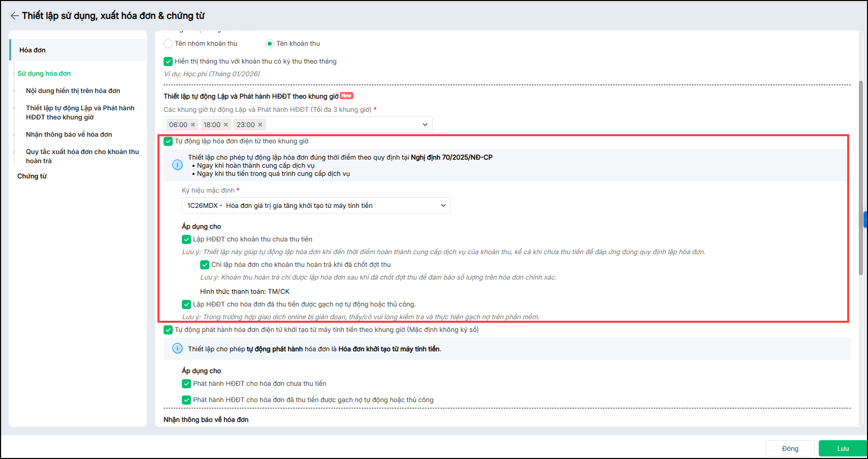Click the red New badge
The image size is (868, 459).
point(346,96)
